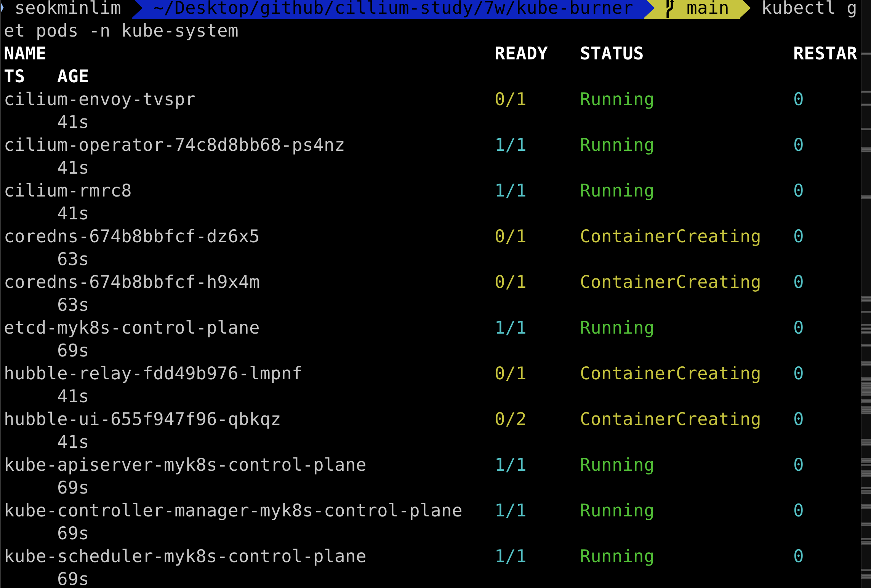Click the READY column header
871x588 pixels.
pyautogui.click(x=521, y=54)
